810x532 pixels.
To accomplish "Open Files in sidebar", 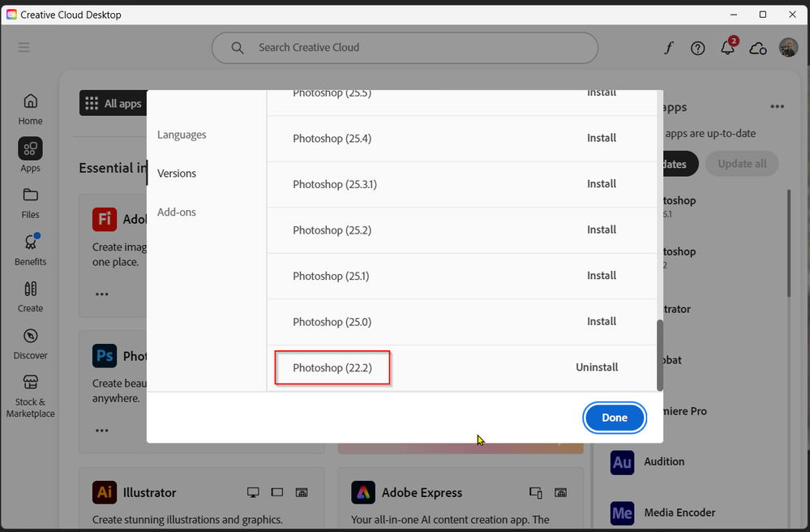I will 31,204.
